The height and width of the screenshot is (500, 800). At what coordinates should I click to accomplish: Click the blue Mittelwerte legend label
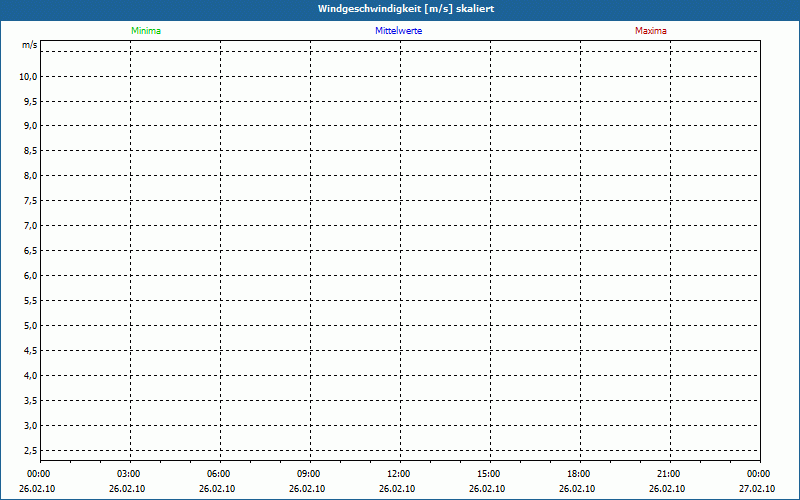pyautogui.click(x=398, y=31)
